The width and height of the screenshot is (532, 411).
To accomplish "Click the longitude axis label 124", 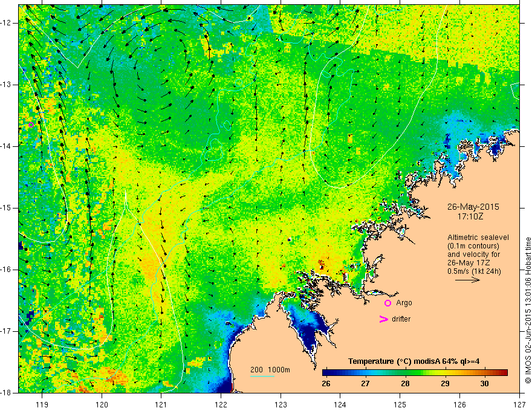I will click(x=340, y=404).
